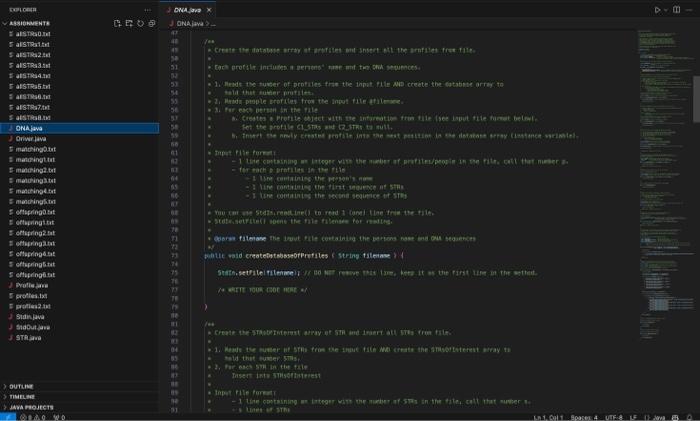The height and width of the screenshot is (421, 700).
Task: Open offspring1.txt file
Action: pyautogui.click(x=79, y=223)
